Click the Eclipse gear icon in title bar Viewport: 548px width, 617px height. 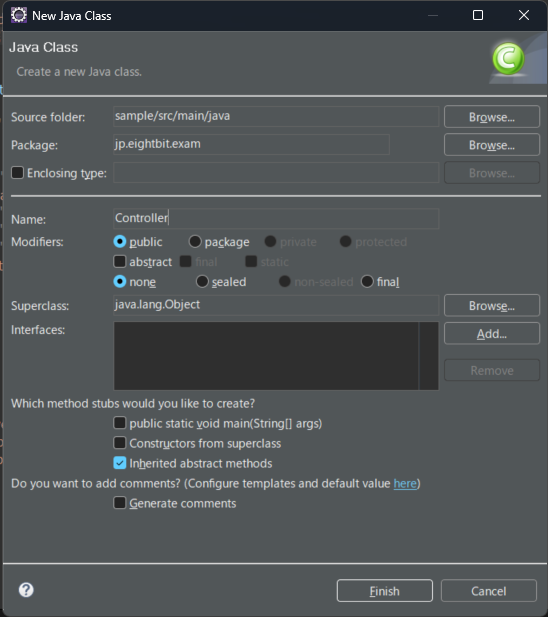pyautogui.click(x=18, y=15)
